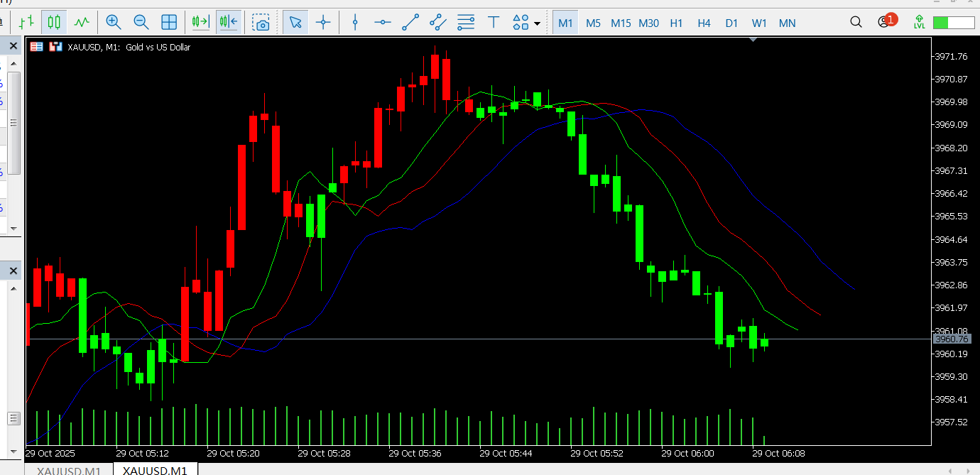Zoom out of the chart

point(141,22)
